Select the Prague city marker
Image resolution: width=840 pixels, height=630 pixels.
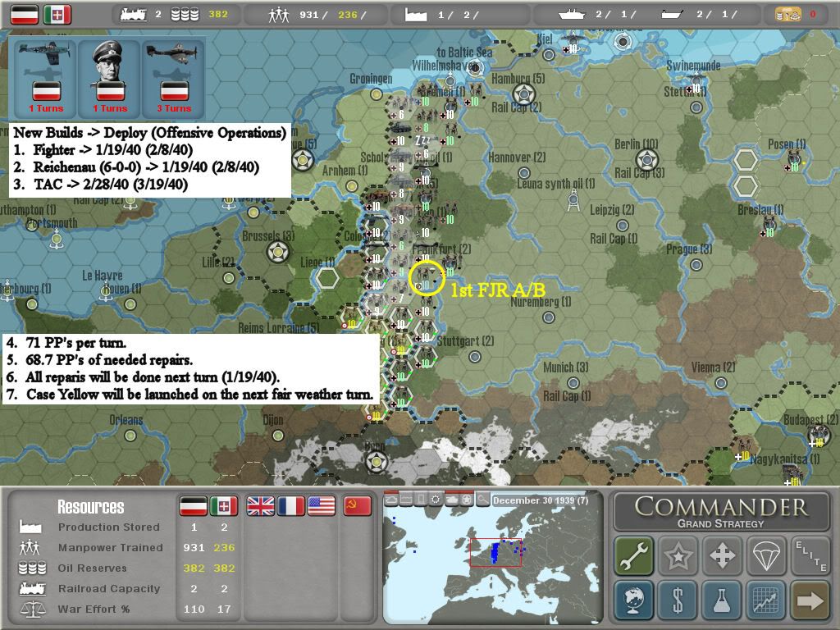696,265
